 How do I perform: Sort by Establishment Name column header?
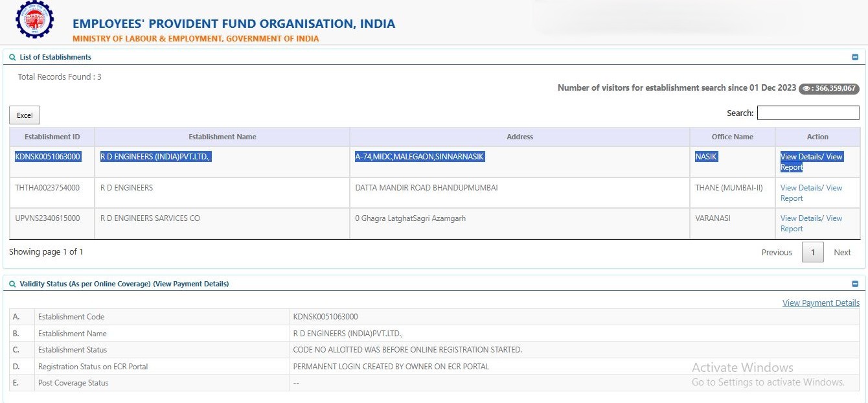[222, 137]
